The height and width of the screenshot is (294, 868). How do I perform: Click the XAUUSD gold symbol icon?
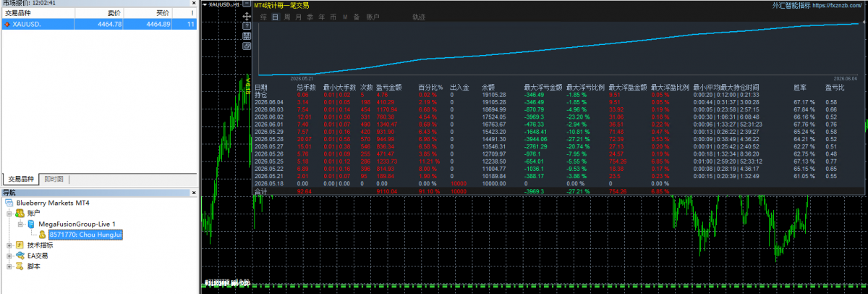pos(7,24)
